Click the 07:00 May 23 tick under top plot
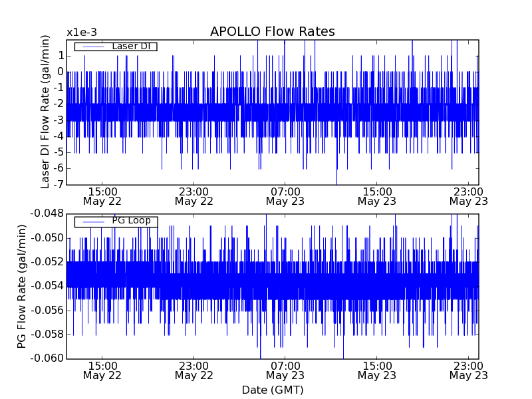 pyautogui.click(x=285, y=196)
